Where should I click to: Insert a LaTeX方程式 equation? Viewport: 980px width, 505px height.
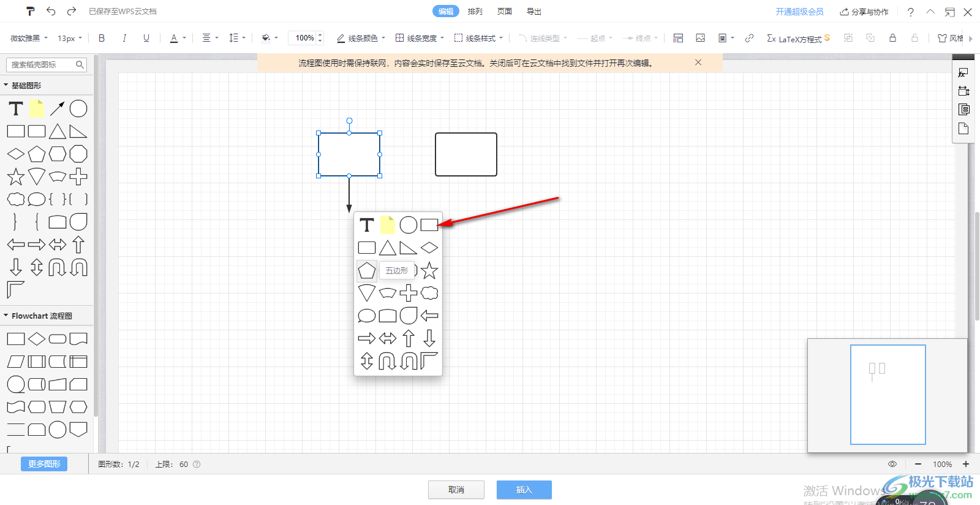click(x=798, y=38)
